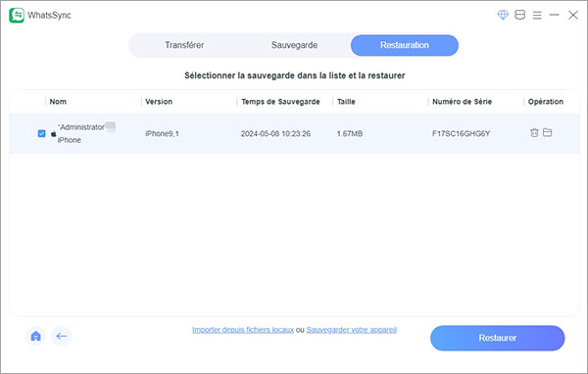This screenshot has width=588, height=374.
Task: Select the 2024-05-08 10:23:26 timestamp
Action: point(275,134)
